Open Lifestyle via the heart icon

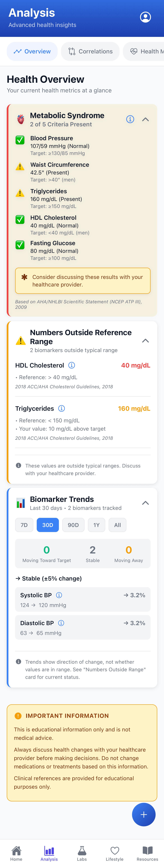[115, 849]
